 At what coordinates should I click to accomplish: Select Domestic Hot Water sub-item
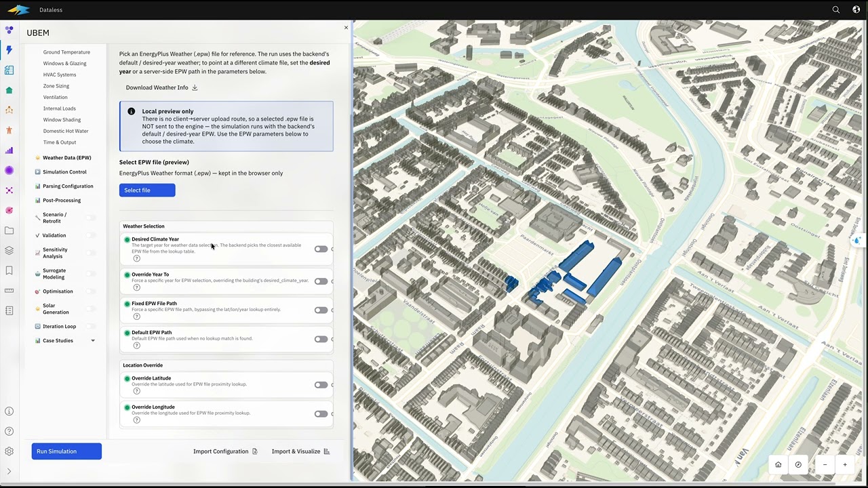pos(66,131)
